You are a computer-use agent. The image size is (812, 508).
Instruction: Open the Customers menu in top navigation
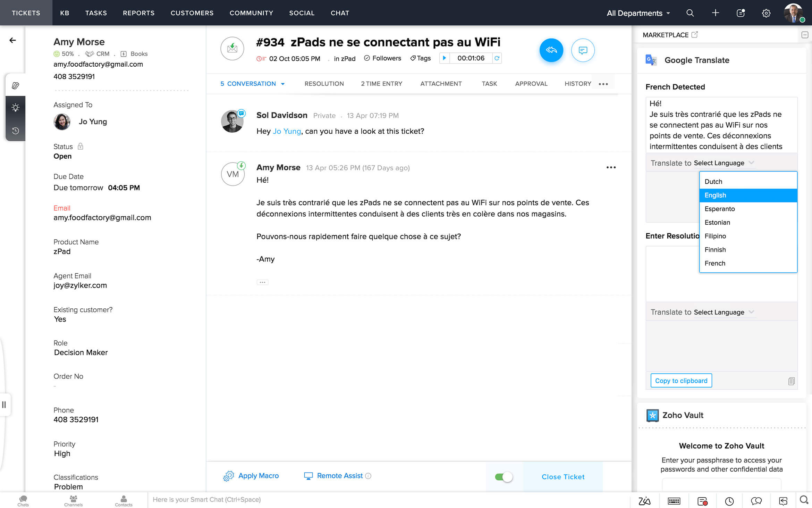click(x=192, y=13)
